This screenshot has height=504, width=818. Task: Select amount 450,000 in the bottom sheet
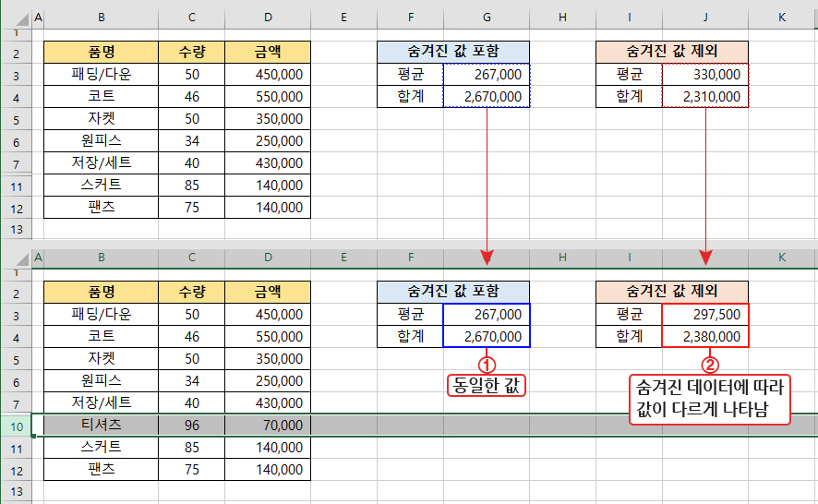point(268,315)
